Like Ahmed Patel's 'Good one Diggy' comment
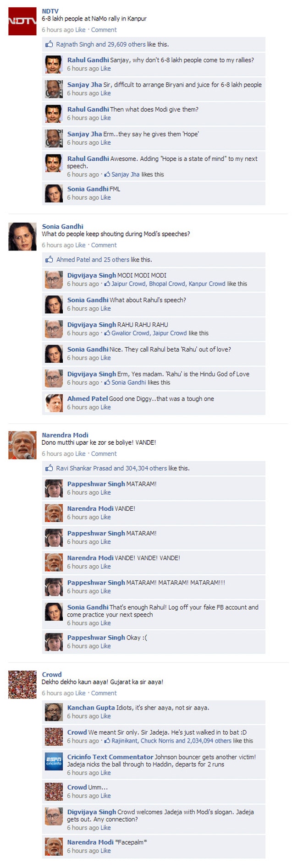This screenshot has width=298, height=868. tap(105, 407)
